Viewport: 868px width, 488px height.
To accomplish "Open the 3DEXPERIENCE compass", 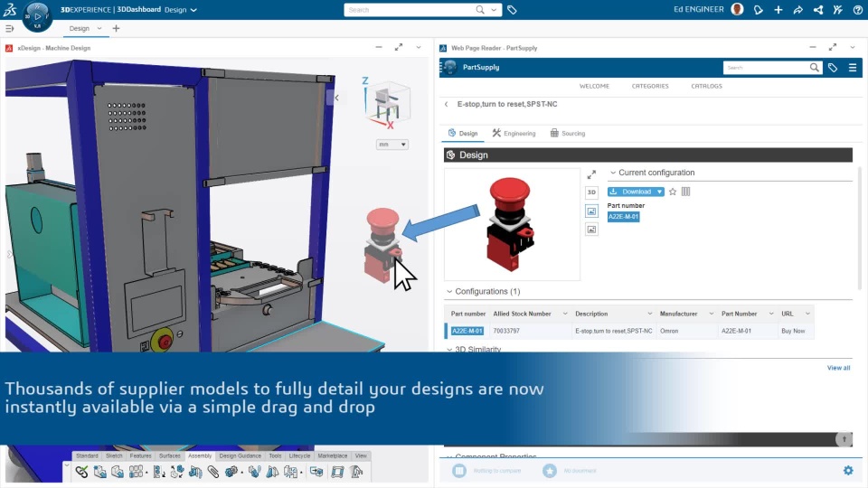I will [x=37, y=16].
